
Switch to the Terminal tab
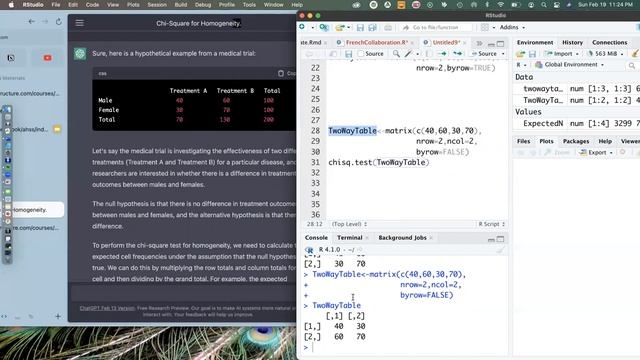[349, 238]
